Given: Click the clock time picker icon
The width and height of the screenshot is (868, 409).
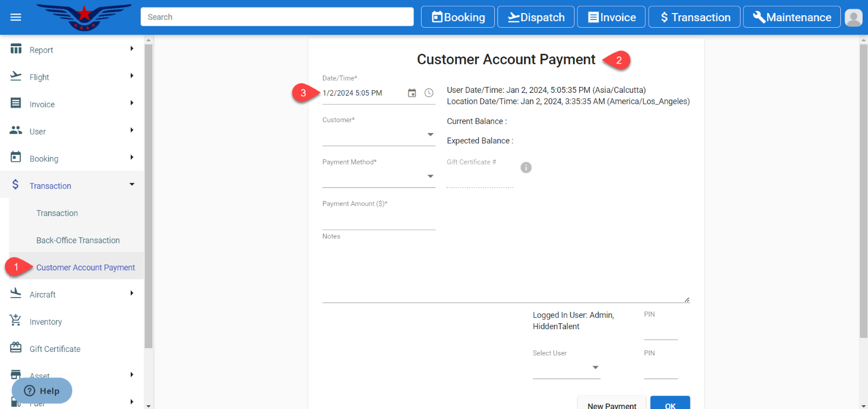Looking at the screenshot, I should click(x=429, y=93).
